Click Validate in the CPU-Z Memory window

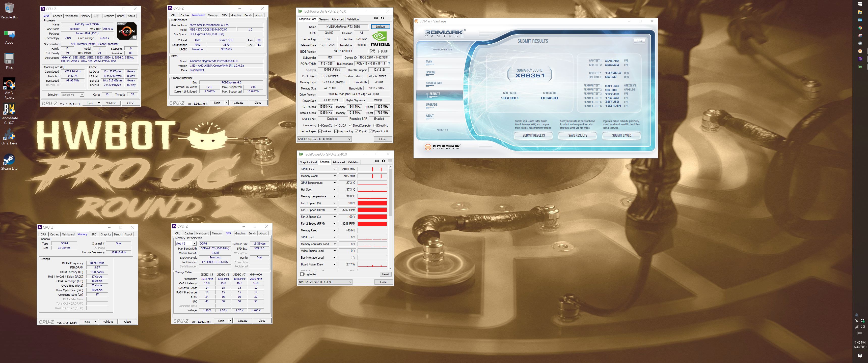point(108,322)
